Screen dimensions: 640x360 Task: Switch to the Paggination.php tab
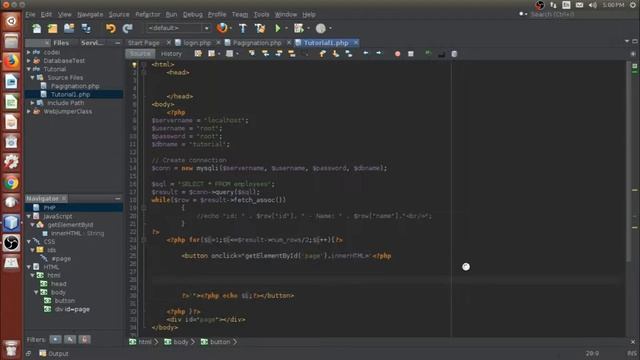click(258, 43)
